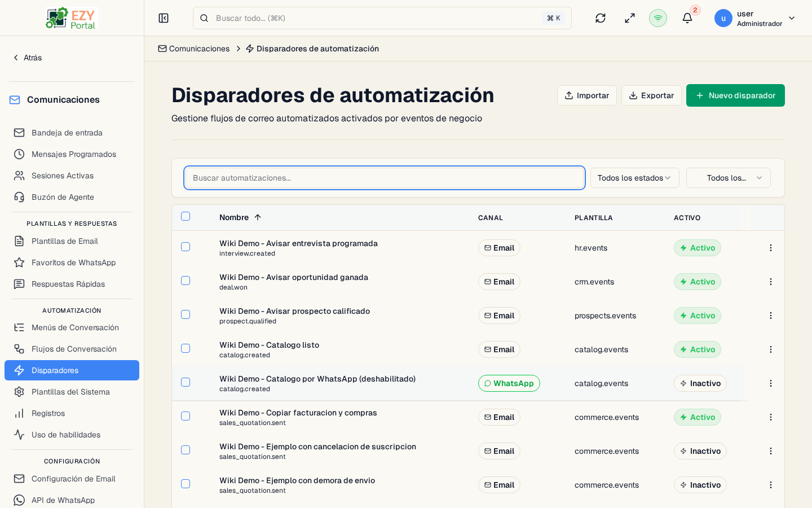The image size is (812, 508).
Task: Open row menu for Avisar entrevista programada
Action: [x=771, y=248]
